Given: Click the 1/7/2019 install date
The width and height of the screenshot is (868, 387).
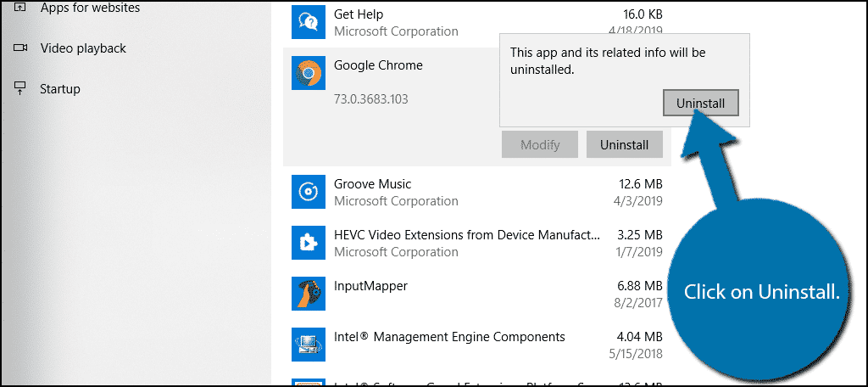Looking at the screenshot, I should 639,252.
